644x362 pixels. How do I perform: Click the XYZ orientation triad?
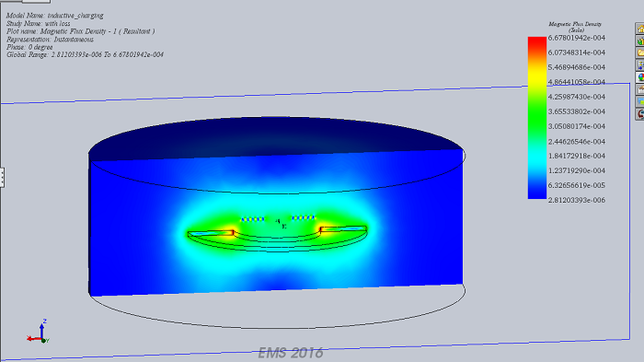click(x=39, y=333)
